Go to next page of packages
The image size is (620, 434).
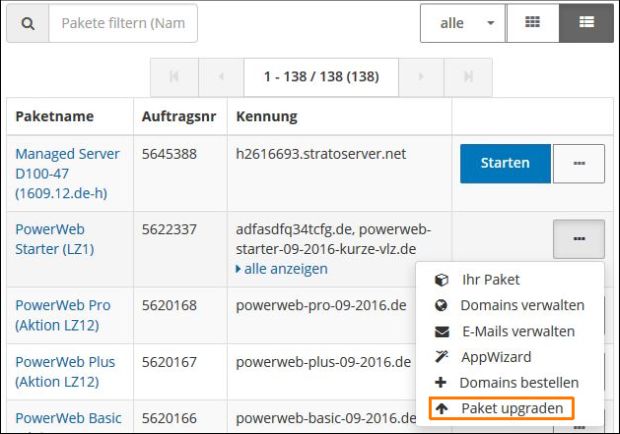[x=421, y=77]
